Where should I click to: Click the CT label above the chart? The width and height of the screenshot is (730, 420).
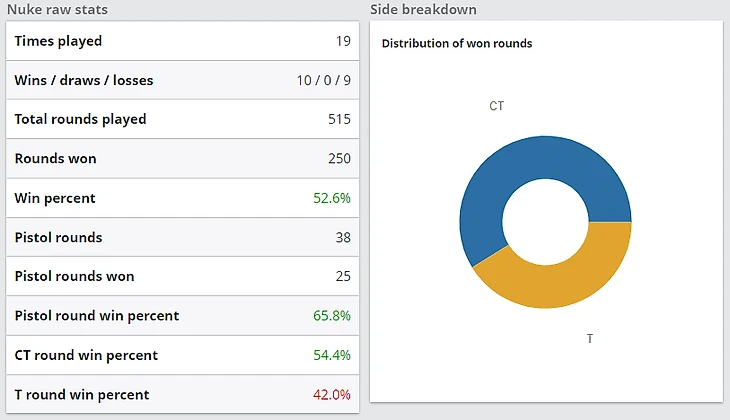[497, 105]
